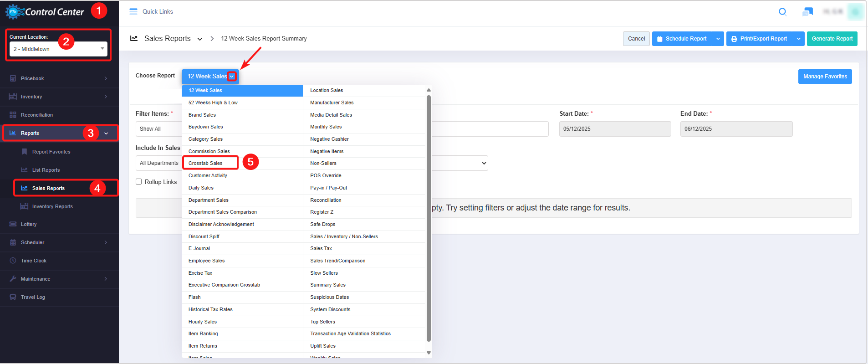The height and width of the screenshot is (364, 868).
Task: Click the search magnifier icon
Action: (x=782, y=12)
